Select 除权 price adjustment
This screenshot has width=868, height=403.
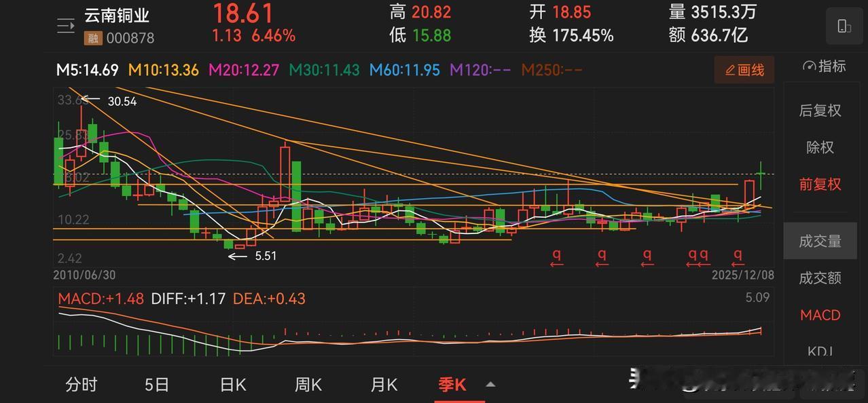click(820, 147)
